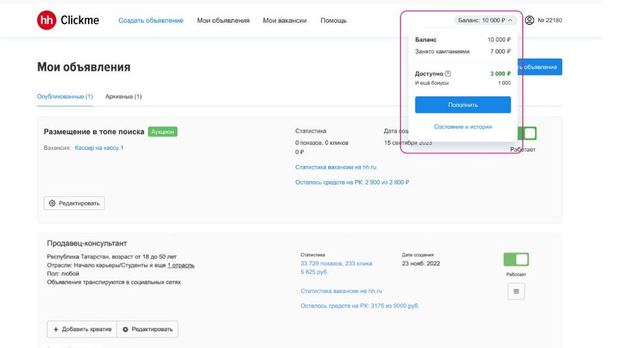Open the Кассир на кассу 1 vacancy link
Image resolution: width=644 pixels, height=348 pixels.
(x=99, y=148)
